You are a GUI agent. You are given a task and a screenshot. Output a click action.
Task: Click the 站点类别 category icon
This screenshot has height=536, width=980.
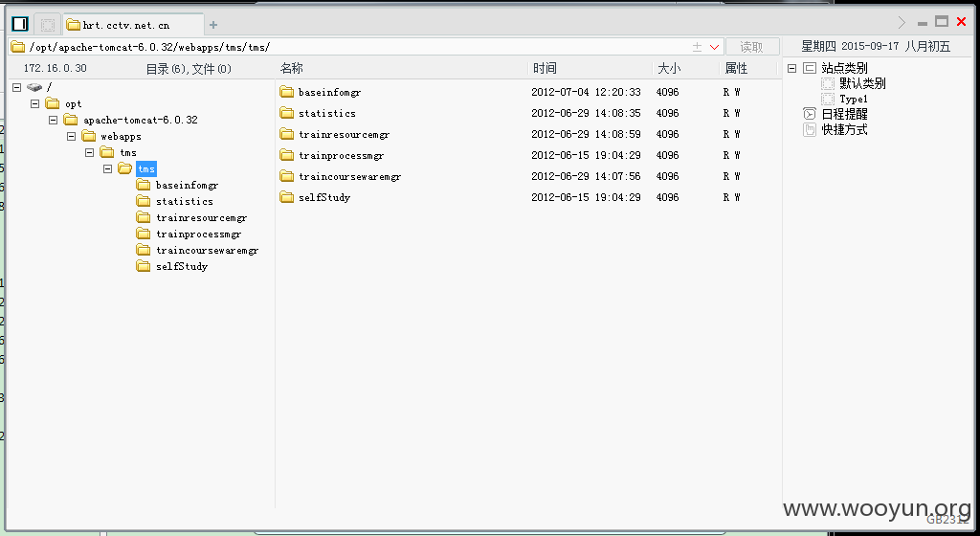tap(810, 68)
